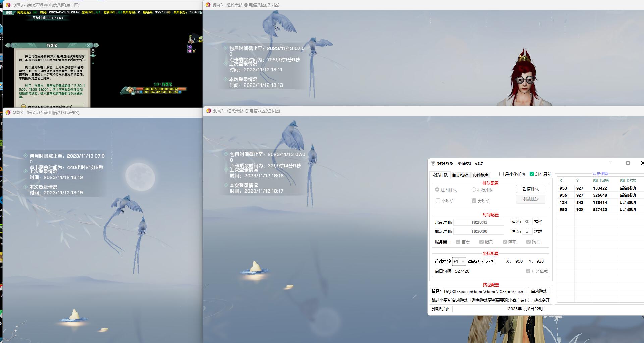Open the F1 hotkey dropdown
This screenshot has width=644, height=343.
[x=459, y=261]
